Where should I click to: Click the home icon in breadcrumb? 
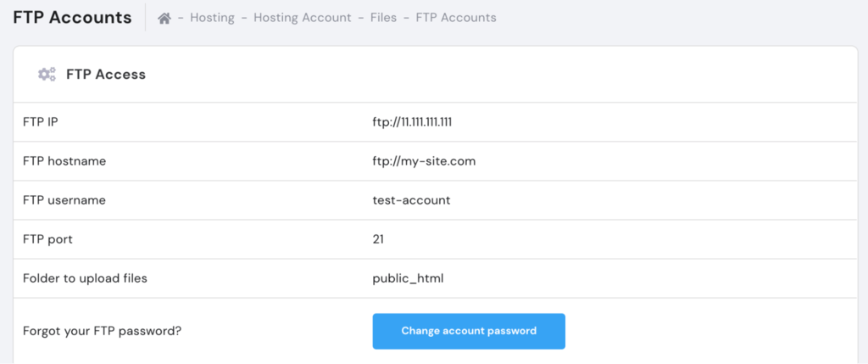coord(164,17)
